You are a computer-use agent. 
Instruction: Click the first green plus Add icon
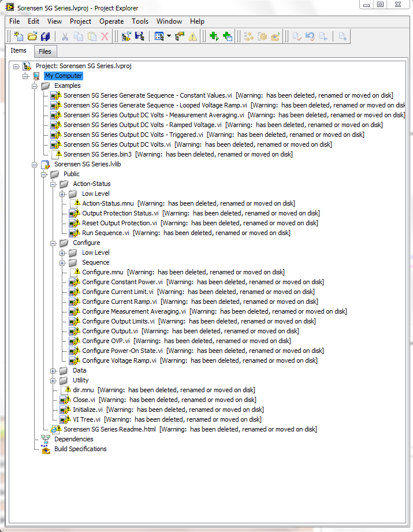point(214,36)
